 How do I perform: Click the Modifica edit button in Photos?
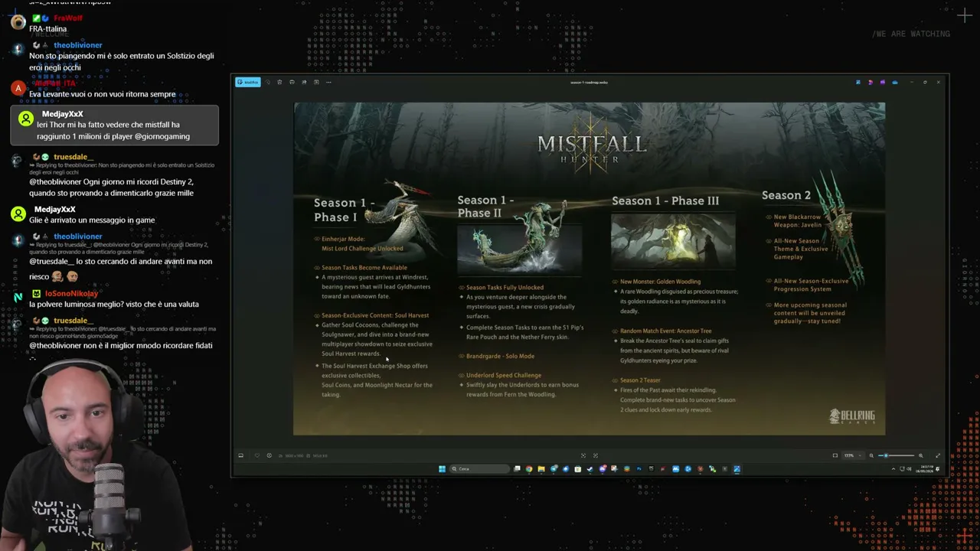click(x=247, y=82)
